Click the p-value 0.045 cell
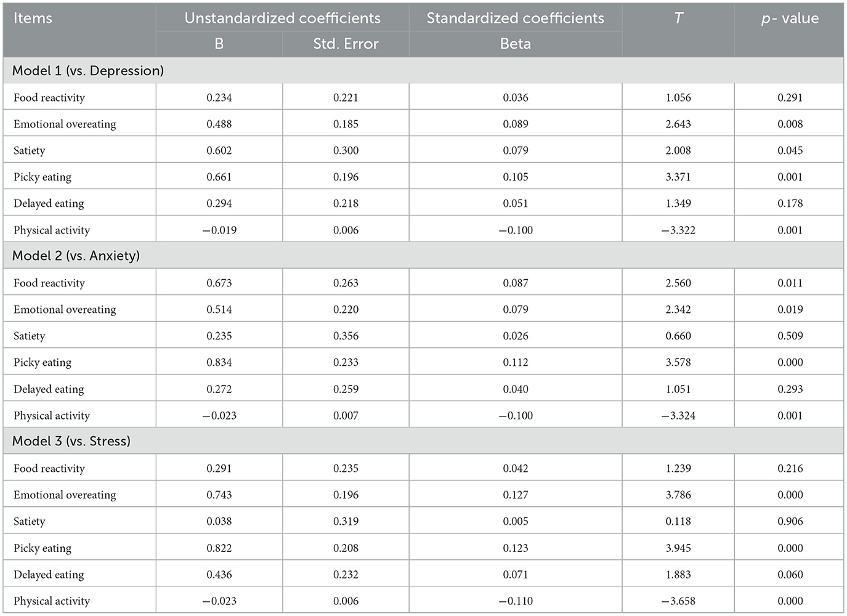The image size is (847, 616). [x=790, y=150]
